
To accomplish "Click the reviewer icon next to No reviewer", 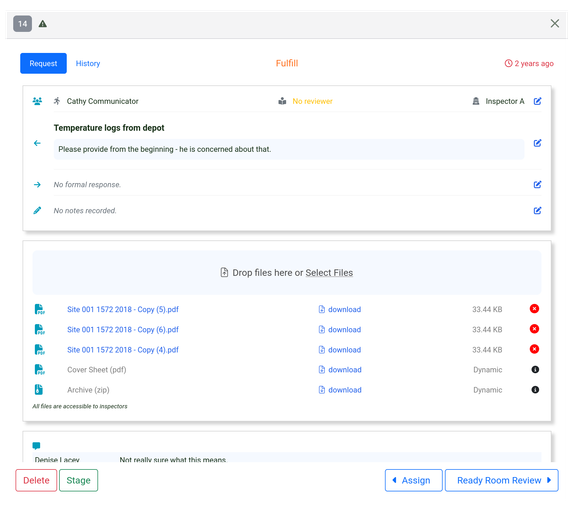I will click(x=282, y=101).
